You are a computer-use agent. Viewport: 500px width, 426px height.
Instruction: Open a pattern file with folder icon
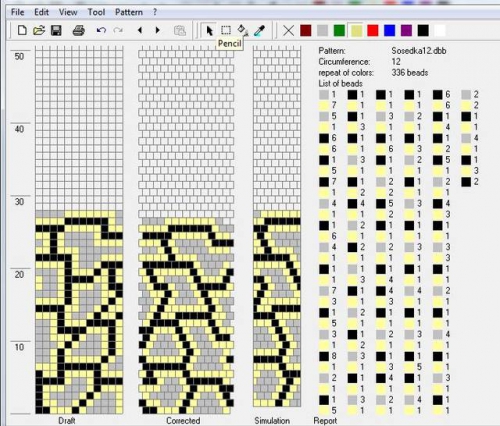(x=39, y=31)
